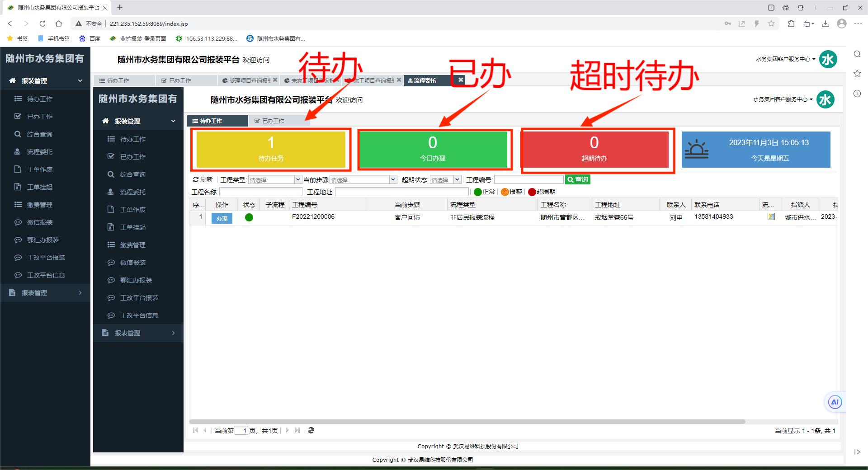
Task: Select 综合查询 in the outer sidebar
Action: tap(40, 134)
